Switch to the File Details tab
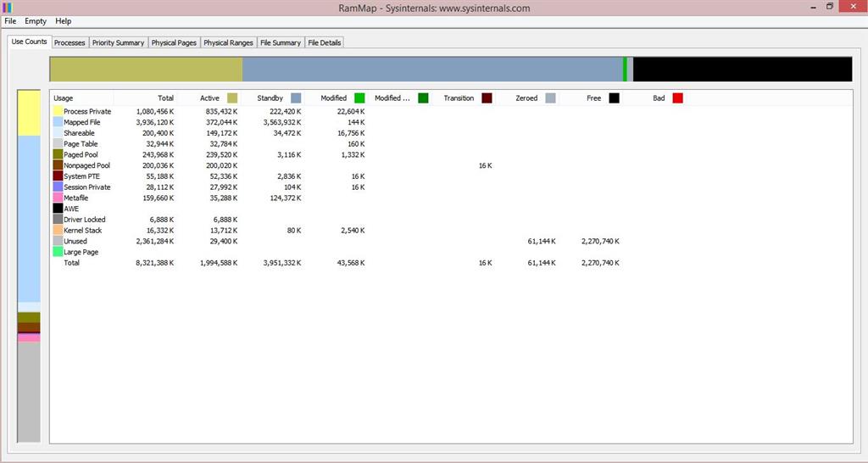 (325, 42)
